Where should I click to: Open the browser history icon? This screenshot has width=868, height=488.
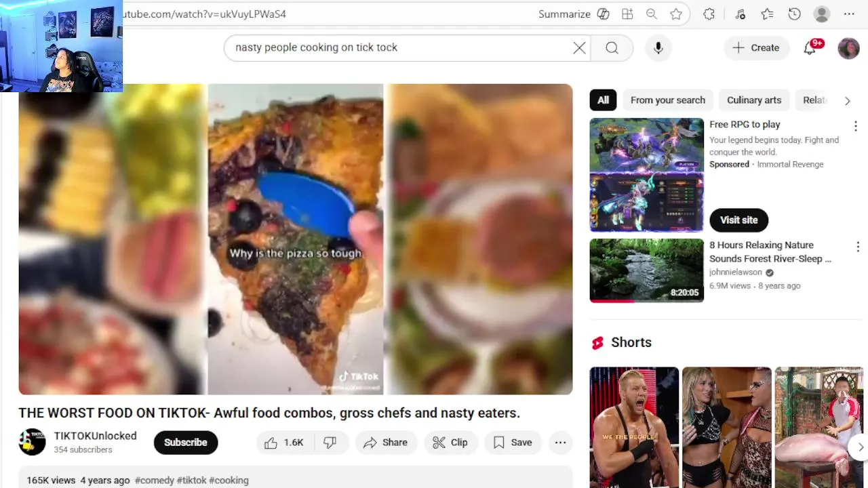point(795,14)
